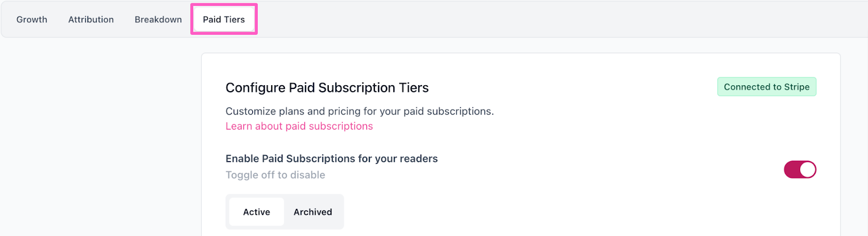View the subscriber Breakdown section
Screen dimensions: 868x236
click(x=158, y=20)
